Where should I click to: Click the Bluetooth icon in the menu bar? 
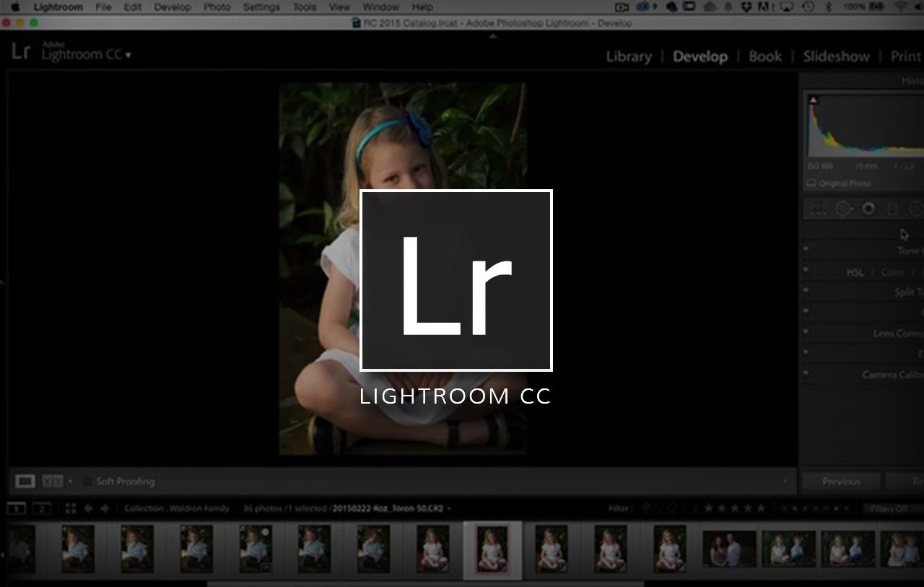pyautogui.click(x=829, y=6)
